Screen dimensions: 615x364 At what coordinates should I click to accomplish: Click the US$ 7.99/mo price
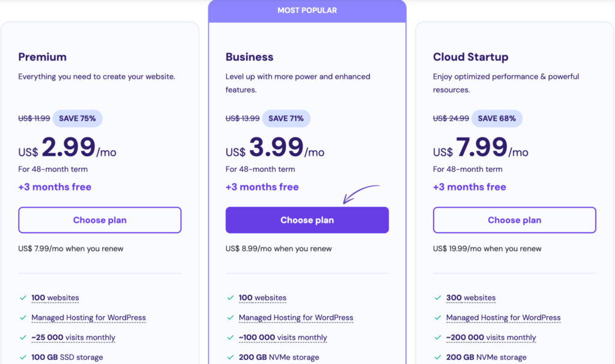click(480, 148)
